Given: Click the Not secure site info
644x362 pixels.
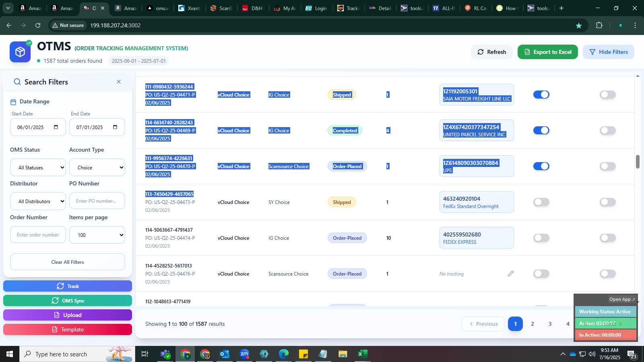Looking at the screenshot, I should 68,25.
